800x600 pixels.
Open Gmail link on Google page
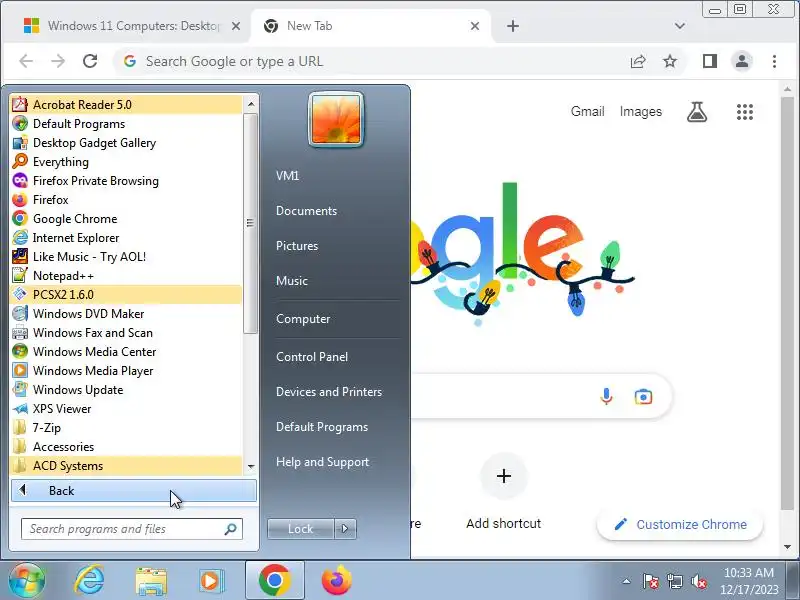[x=587, y=111]
